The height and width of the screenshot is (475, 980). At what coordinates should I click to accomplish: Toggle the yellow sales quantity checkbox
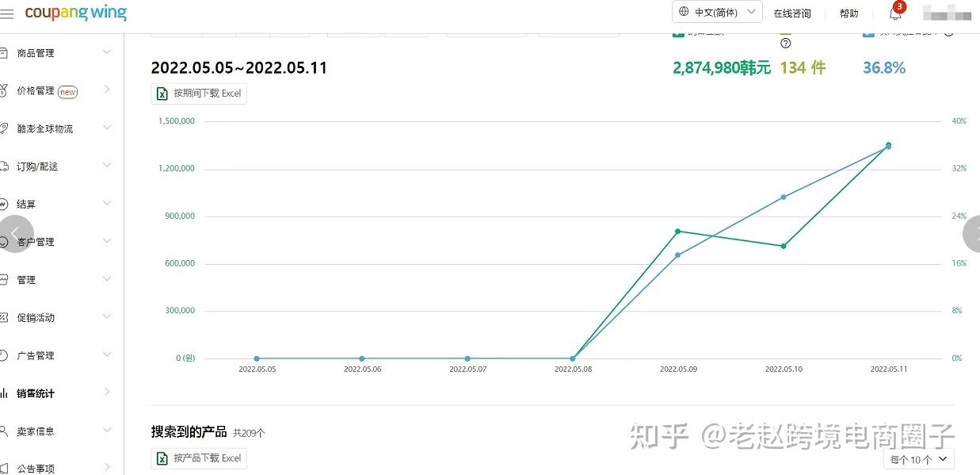[x=785, y=33]
